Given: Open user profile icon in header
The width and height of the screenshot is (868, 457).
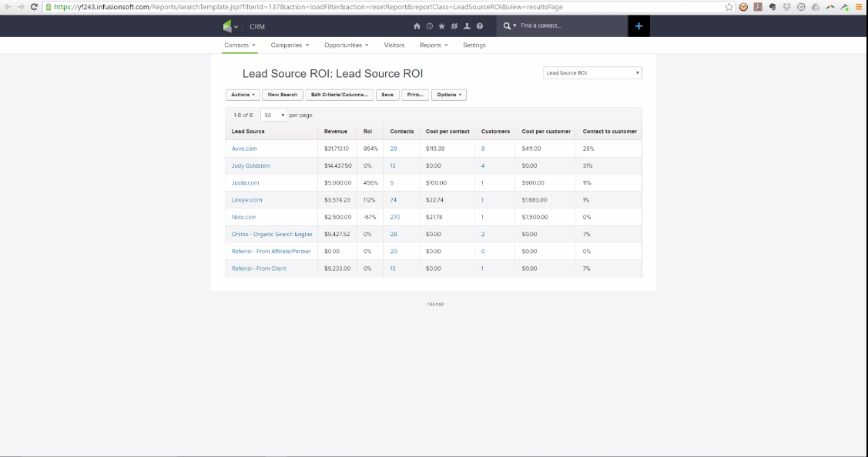Looking at the screenshot, I should coord(468,26).
